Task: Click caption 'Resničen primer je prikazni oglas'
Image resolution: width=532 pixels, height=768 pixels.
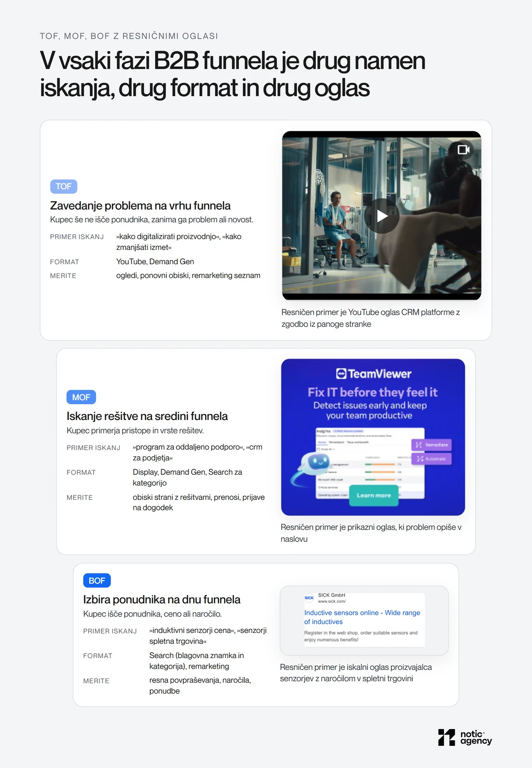Action: pyautogui.click(x=371, y=533)
